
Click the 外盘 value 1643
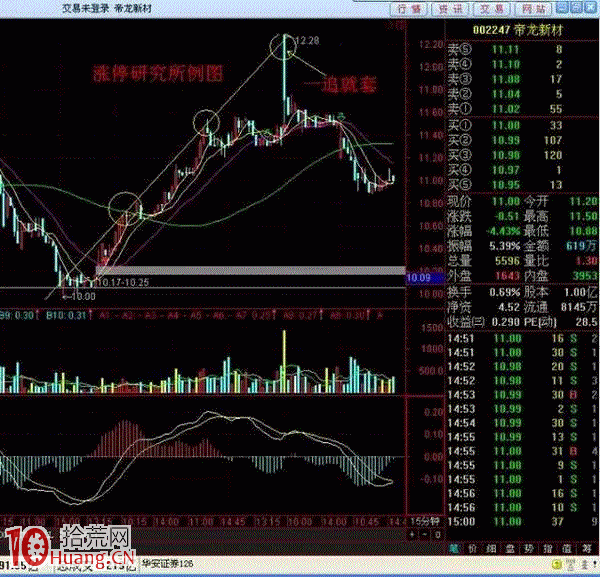click(507, 276)
